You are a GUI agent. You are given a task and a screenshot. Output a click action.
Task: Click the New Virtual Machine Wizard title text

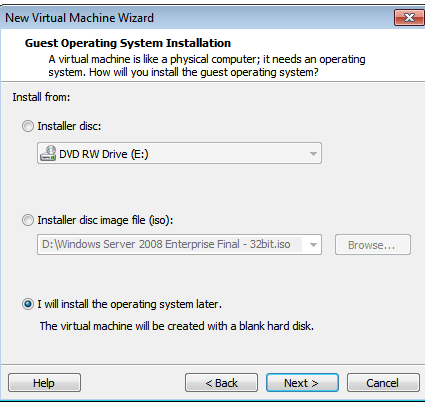(79, 18)
